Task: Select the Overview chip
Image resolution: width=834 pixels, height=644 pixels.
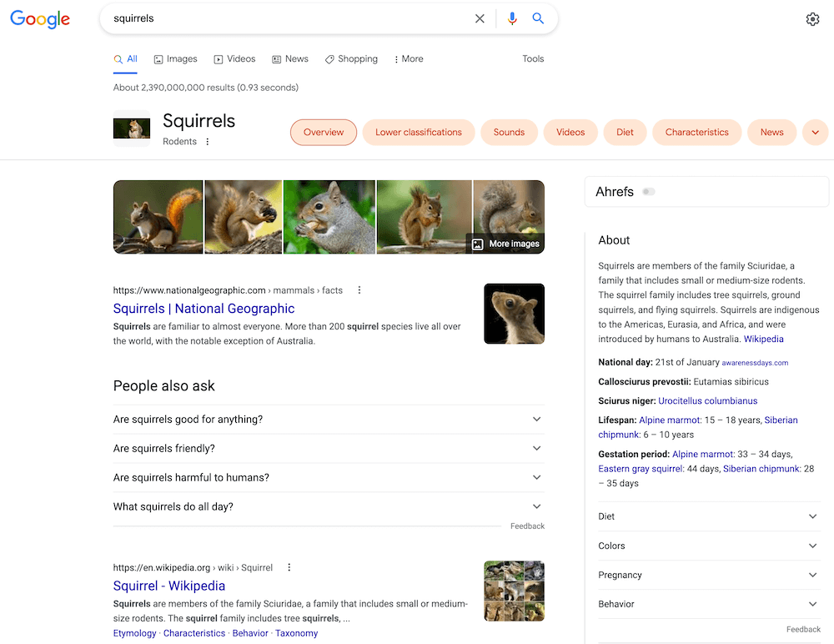Action: point(324,132)
